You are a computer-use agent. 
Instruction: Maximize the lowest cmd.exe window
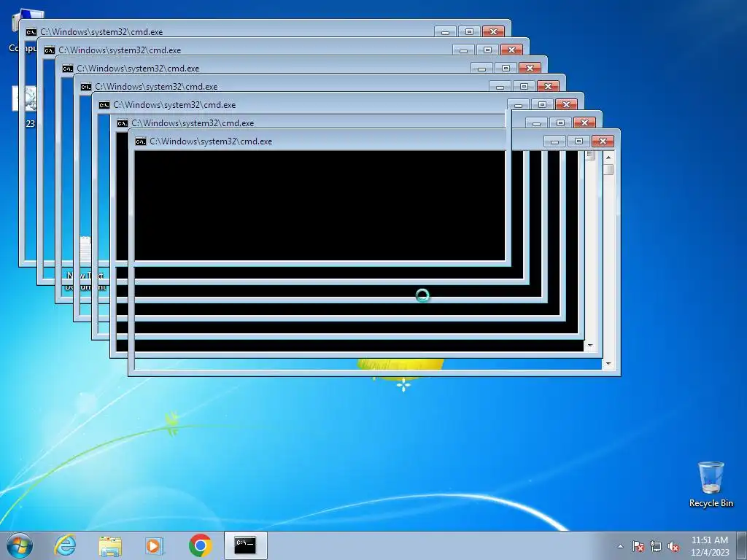pos(578,141)
